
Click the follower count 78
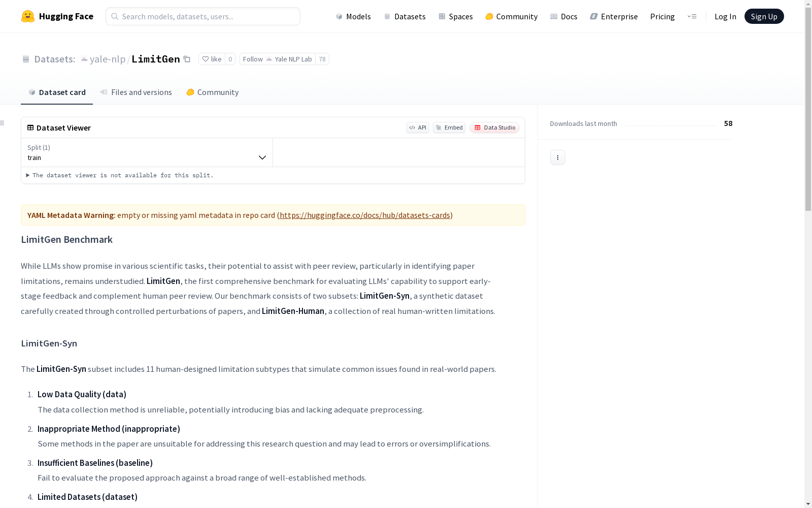pyautogui.click(x=322, y=59)
